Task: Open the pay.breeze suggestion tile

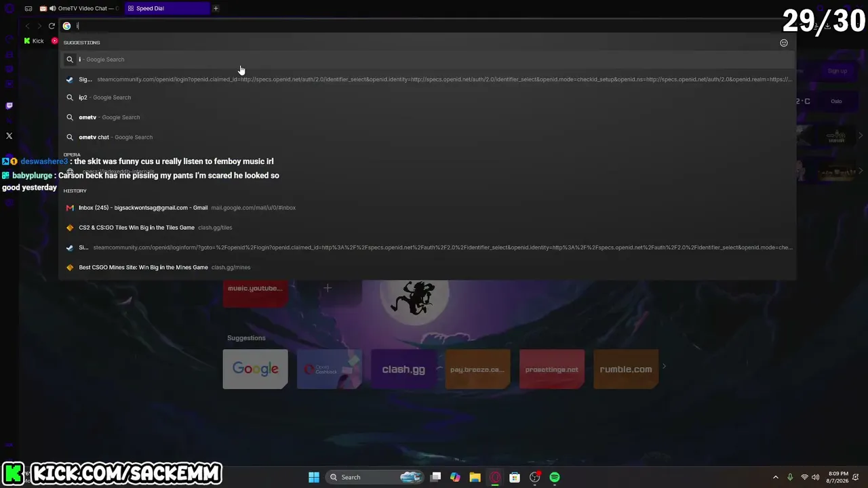Action: (477, 369)
